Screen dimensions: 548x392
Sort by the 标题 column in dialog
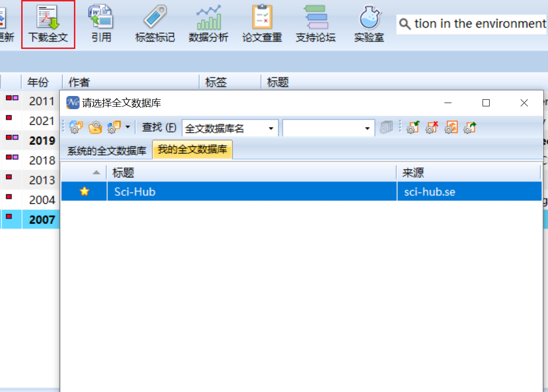(251, 173)
